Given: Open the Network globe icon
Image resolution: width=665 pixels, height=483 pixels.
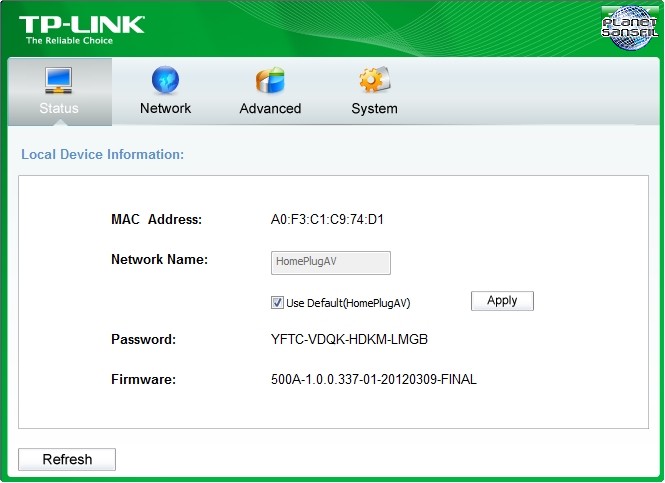Looking at the screenshot, I should (x=165, y=80).
